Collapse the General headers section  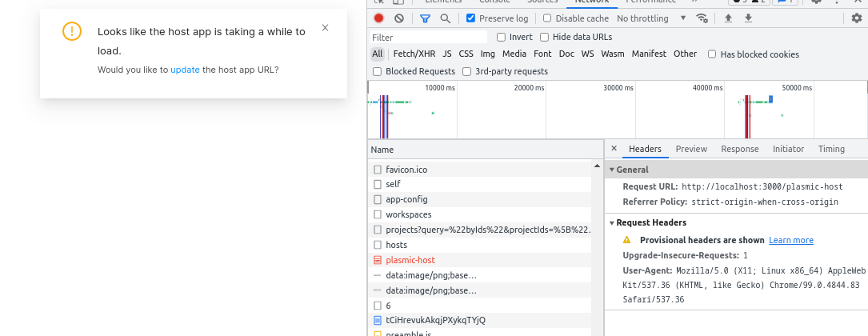pyautogui.click(x=613, y=170)
